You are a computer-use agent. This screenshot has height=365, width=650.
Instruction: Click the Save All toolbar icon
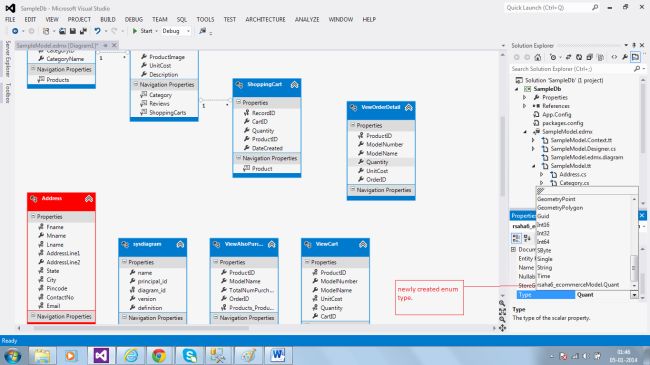[83, 31]
